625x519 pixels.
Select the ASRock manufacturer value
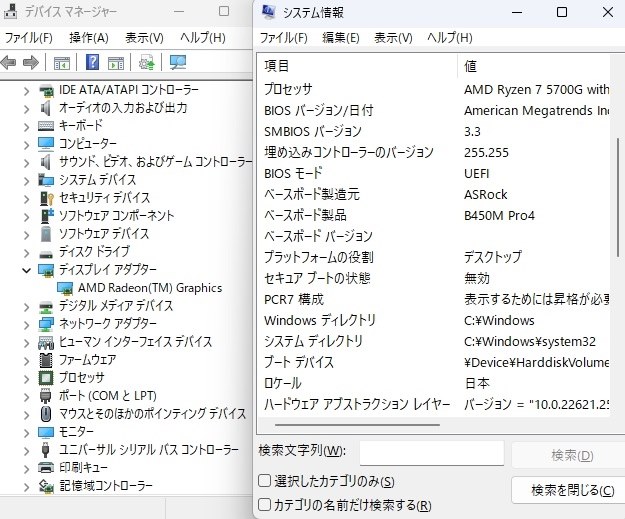tap(485, 195)
